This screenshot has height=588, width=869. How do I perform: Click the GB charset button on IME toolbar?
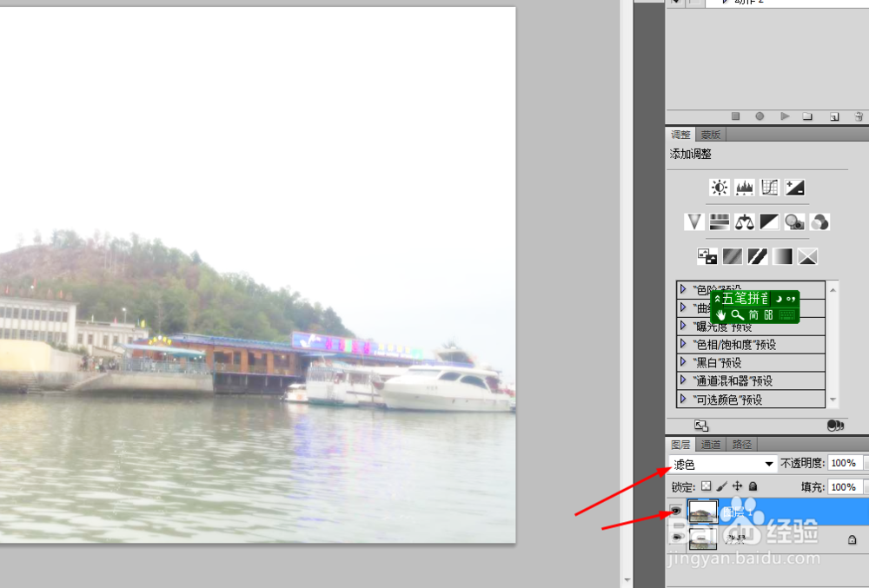[x=768, y=315]
